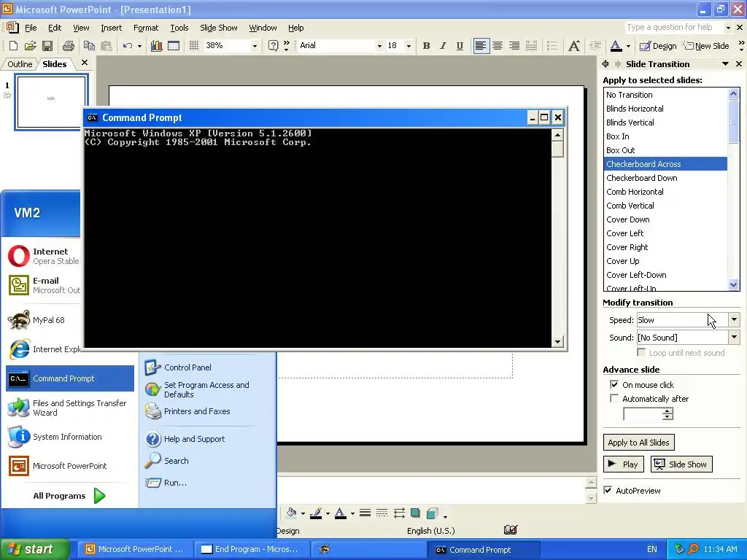
Task: Click the Slide Show button in task pane
Action: coord(681,464)
